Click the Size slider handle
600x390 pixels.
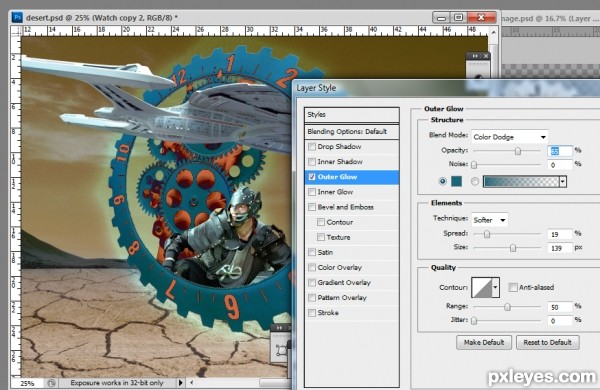(x=513, y=248)
